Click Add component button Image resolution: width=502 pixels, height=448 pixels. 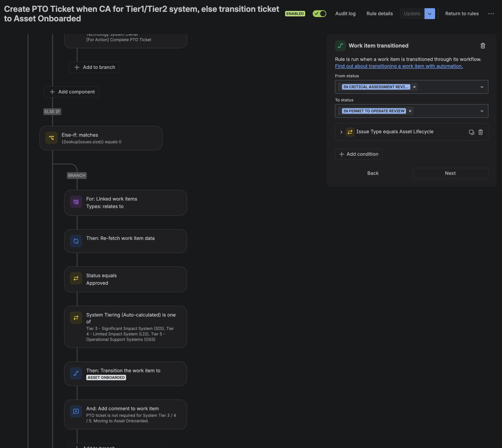click(x=71, y=92)
